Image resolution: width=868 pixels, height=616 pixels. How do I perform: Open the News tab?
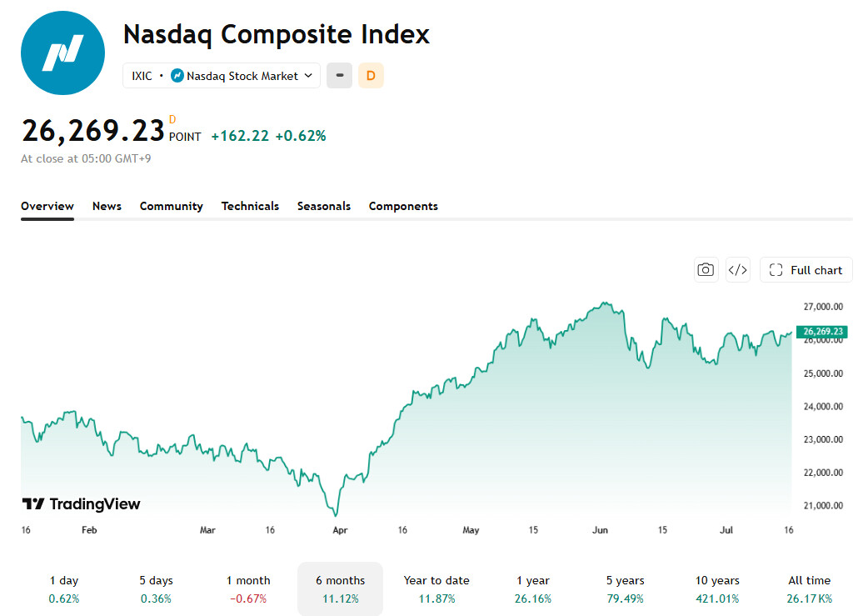tap(107, 206)
